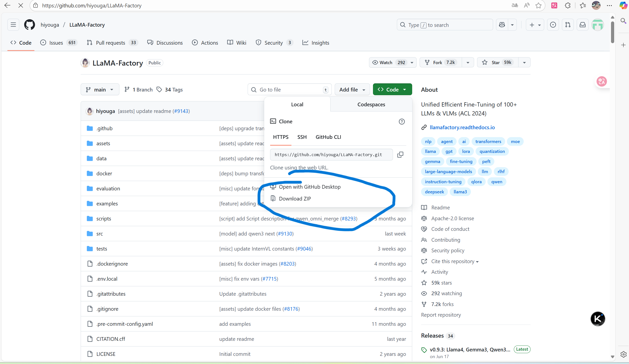Open user avatar menu in GitHub header
The image size is (629, 364).
pos(597,25)
